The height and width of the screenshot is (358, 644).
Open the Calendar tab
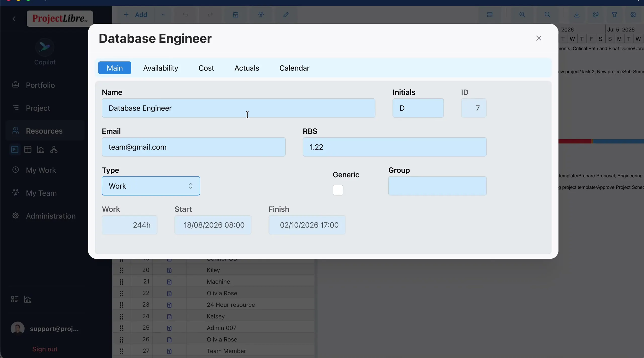coord(294,68)
